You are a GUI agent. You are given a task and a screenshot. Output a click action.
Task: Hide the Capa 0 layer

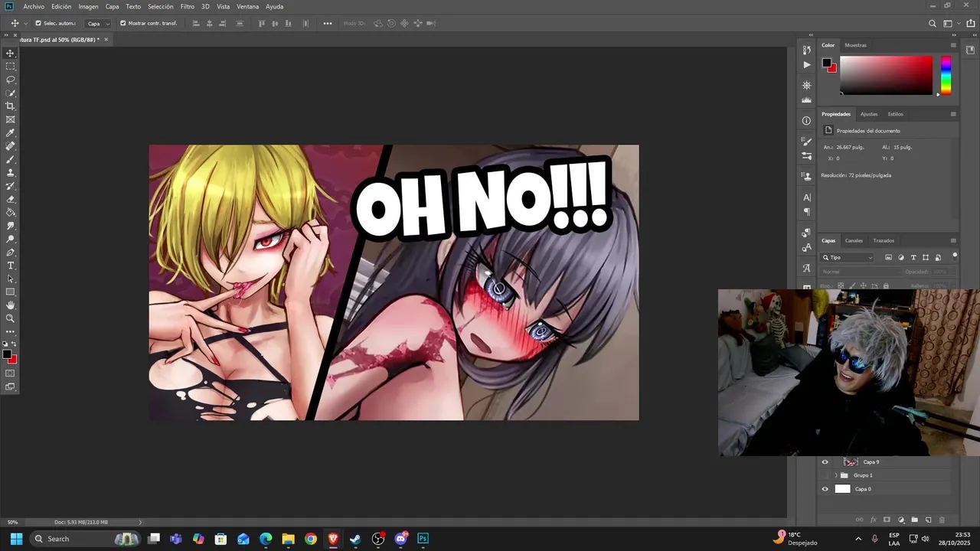(825, 489)
